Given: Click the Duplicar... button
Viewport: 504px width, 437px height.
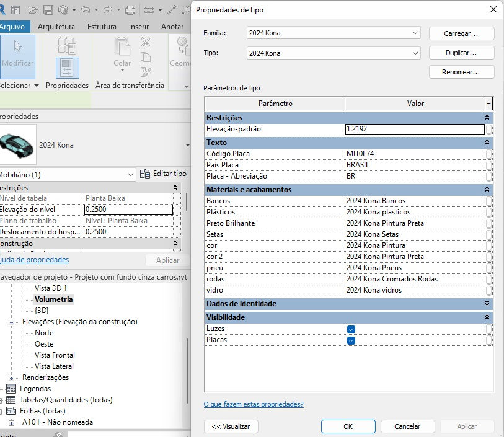Looking at the screenshot, I should [x=461, y=53].
